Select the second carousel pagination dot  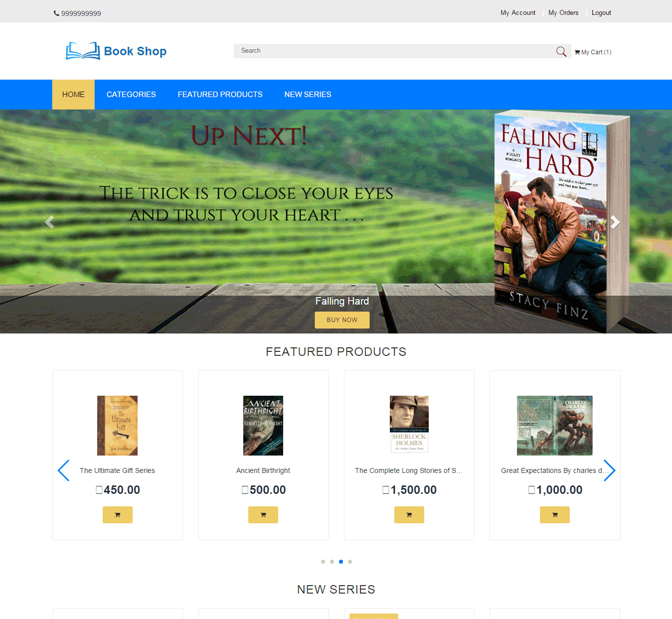pos(332,562)
